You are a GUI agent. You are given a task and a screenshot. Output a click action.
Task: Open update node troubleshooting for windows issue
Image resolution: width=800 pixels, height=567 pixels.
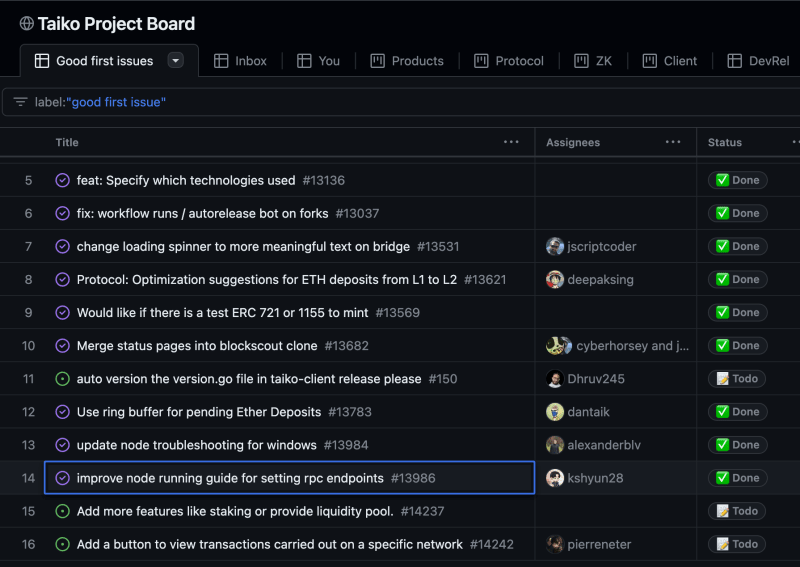(196, 445)
